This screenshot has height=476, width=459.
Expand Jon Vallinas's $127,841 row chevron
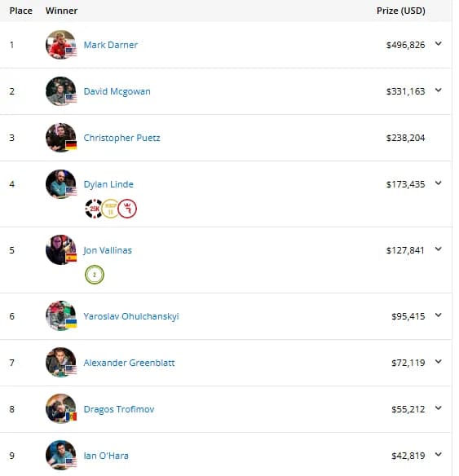438,249
